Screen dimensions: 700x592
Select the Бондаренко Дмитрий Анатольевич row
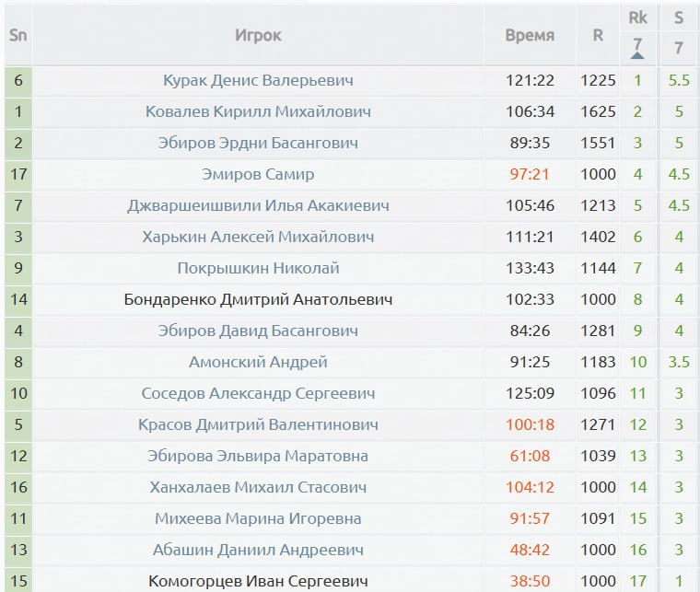click(x=350, y=299)
